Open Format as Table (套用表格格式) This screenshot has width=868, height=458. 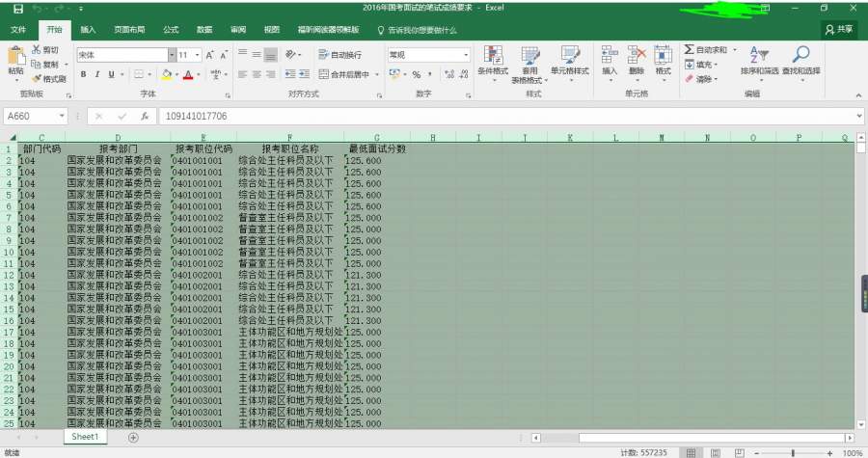tap(529, 65)
